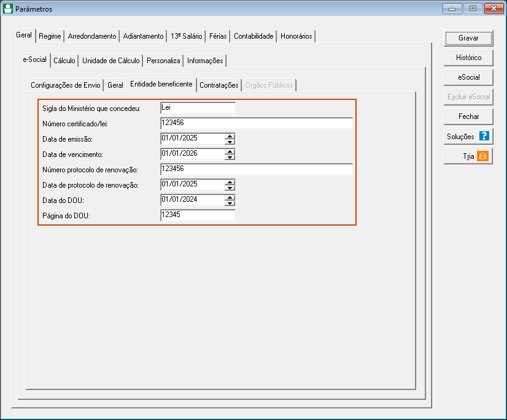Increase Data de emissão with up arrow
Screen dimensions: 507x420
point(230,136)
